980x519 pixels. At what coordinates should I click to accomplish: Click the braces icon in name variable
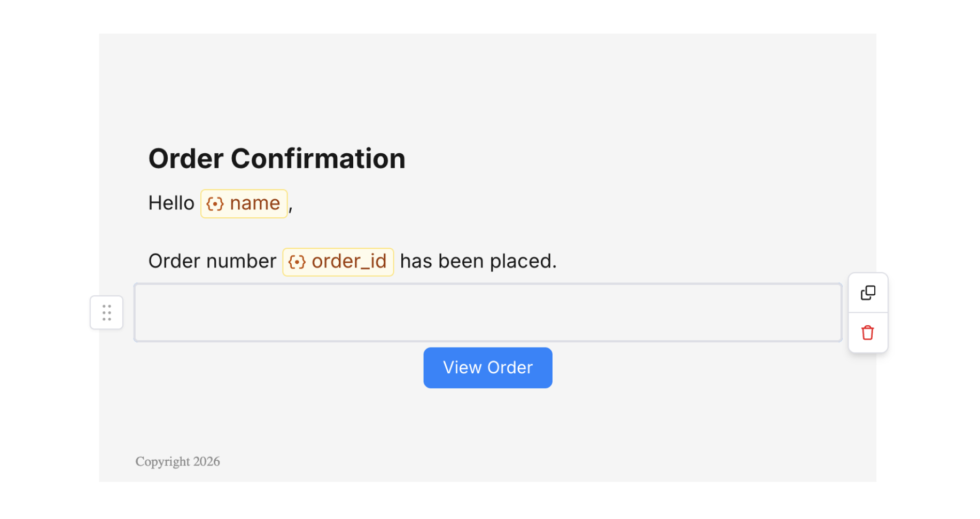215,204
